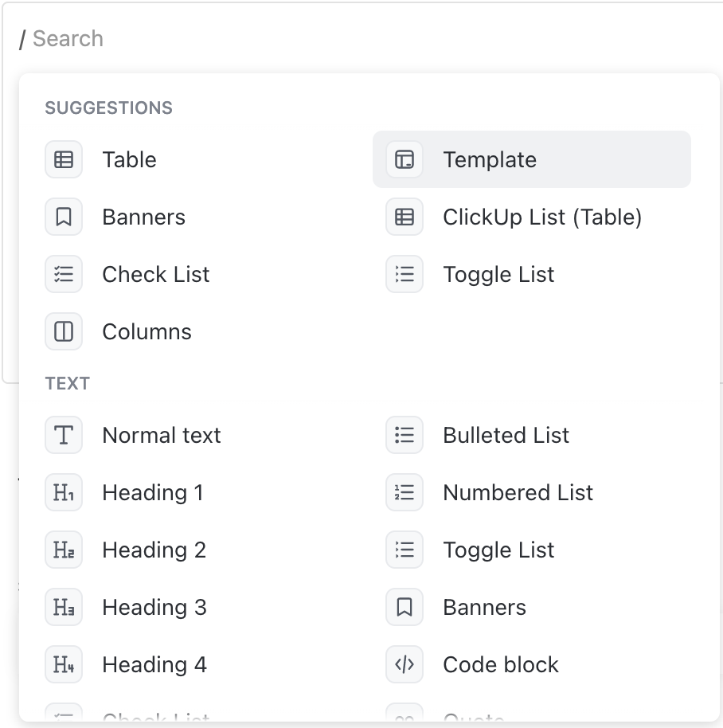This screenshot has height=728, width=723.
Task: Click the Code block icon
Action: point(404,664)
